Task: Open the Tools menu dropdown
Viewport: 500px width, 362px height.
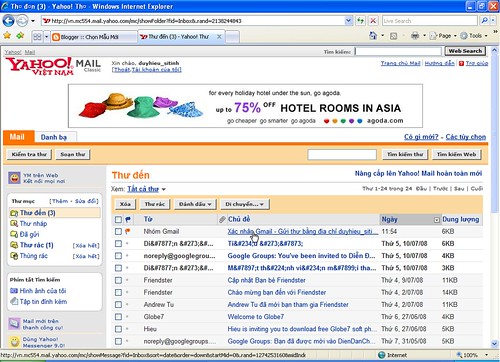Action: [474, 36]
